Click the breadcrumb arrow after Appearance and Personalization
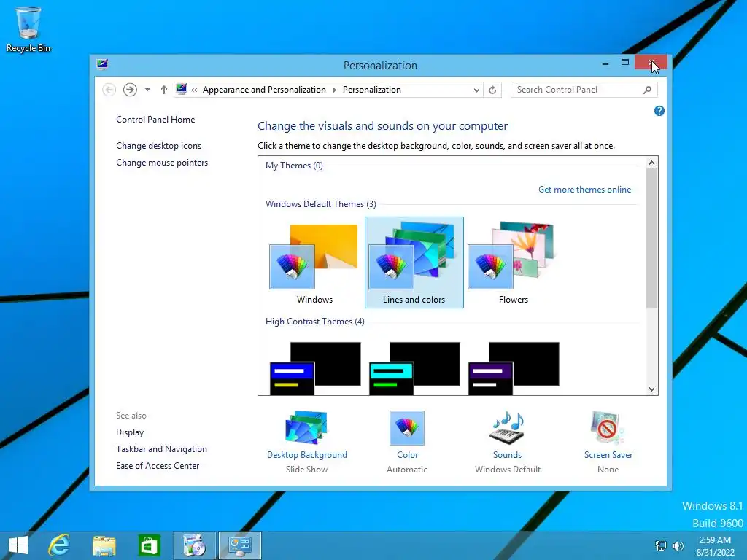 [334, 90]
